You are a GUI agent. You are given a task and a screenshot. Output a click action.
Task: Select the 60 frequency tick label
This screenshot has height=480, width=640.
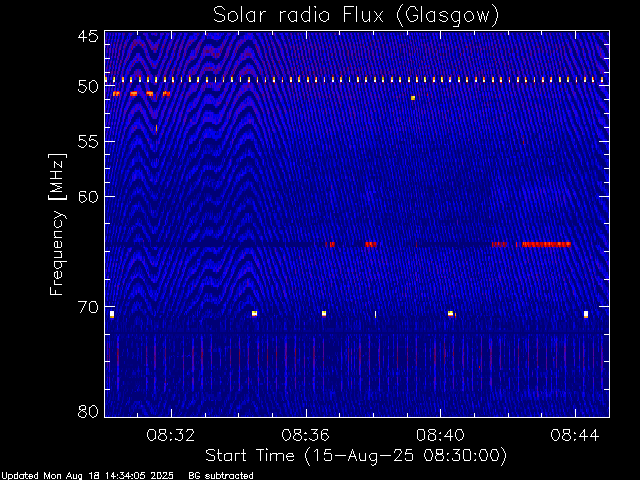[88, 196]
